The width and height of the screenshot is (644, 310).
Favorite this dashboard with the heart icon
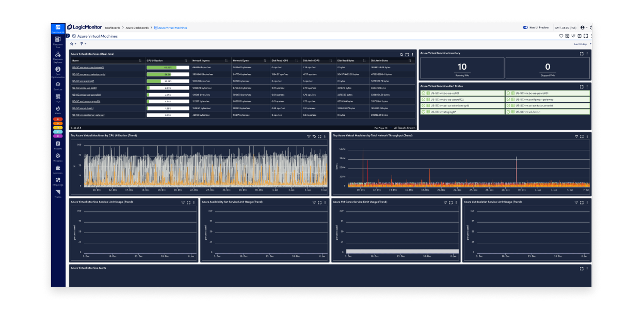coord(561,36)
